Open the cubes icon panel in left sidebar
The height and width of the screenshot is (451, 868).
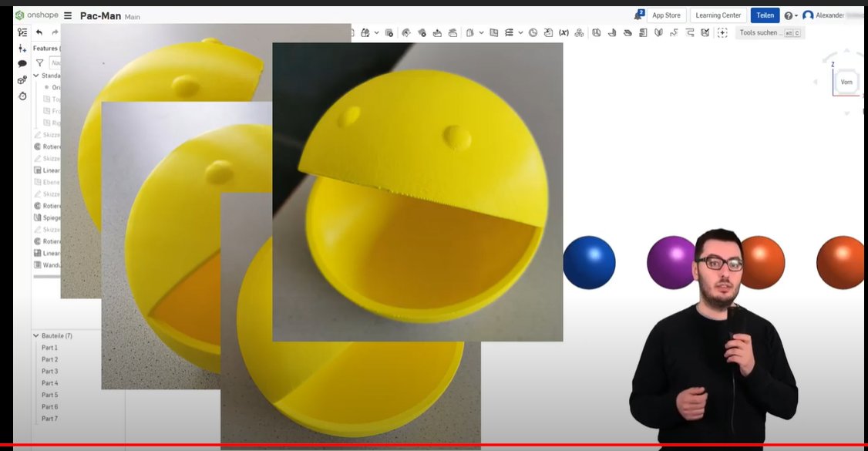click(x=22, y=80)
